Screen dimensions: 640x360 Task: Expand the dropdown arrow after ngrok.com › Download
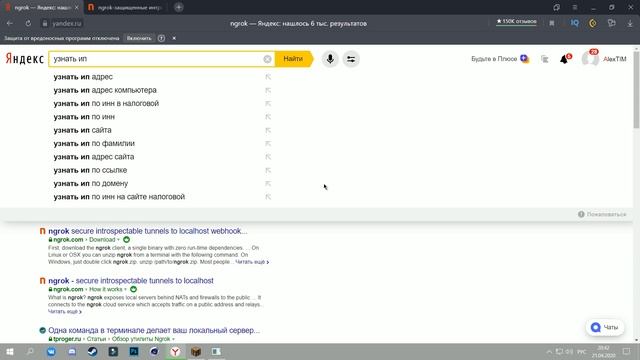click(118, 240)
